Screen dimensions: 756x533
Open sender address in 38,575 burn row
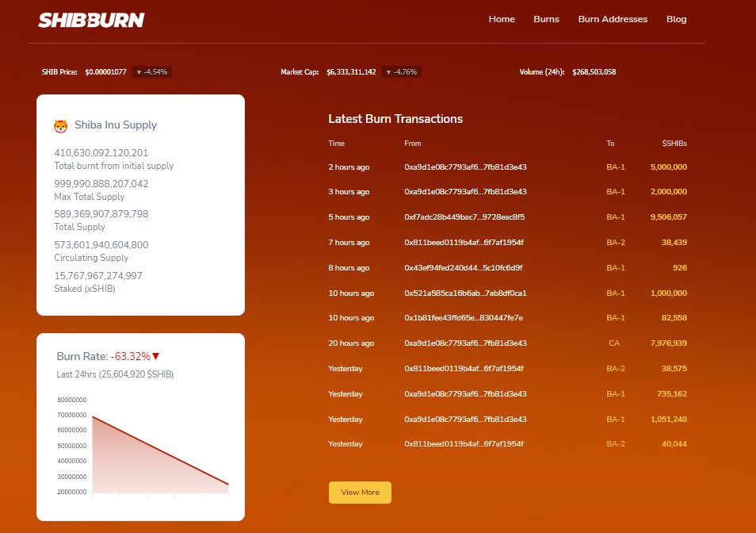click(x=464, y=369)
